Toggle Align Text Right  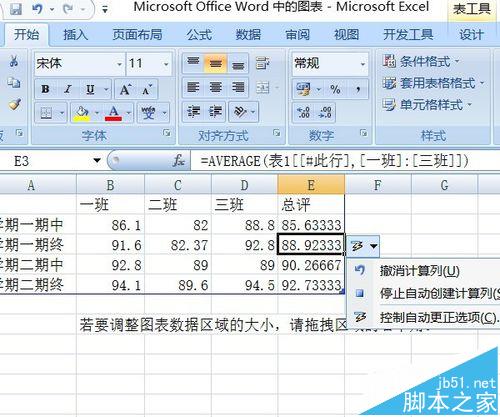(x=238, y=87)
